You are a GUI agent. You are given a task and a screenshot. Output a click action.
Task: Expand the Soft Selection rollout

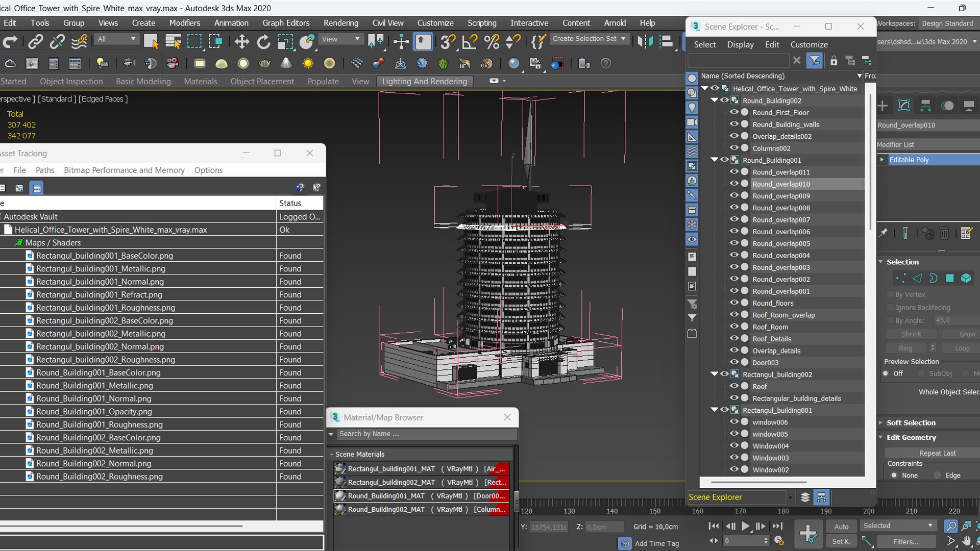911,422
